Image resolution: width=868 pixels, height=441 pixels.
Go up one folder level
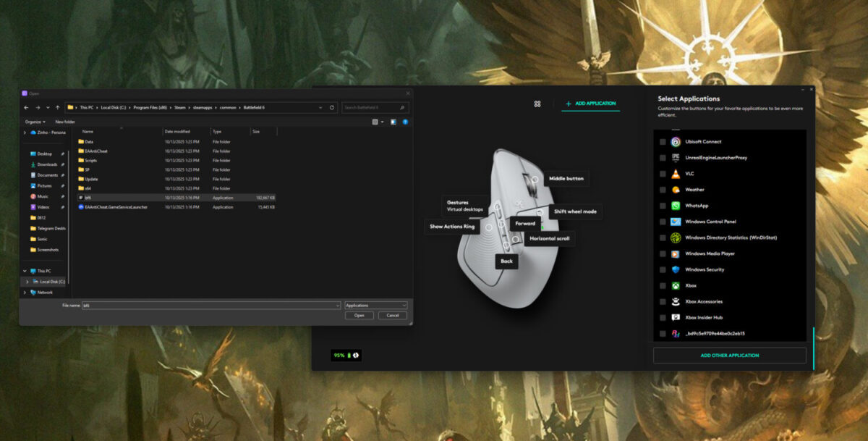click(x=58, y=107)
